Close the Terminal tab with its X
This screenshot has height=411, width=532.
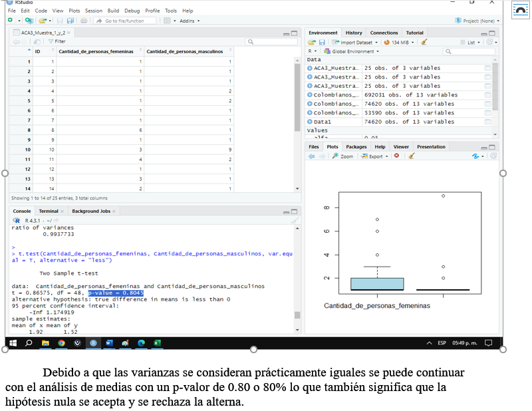(62, 211)
